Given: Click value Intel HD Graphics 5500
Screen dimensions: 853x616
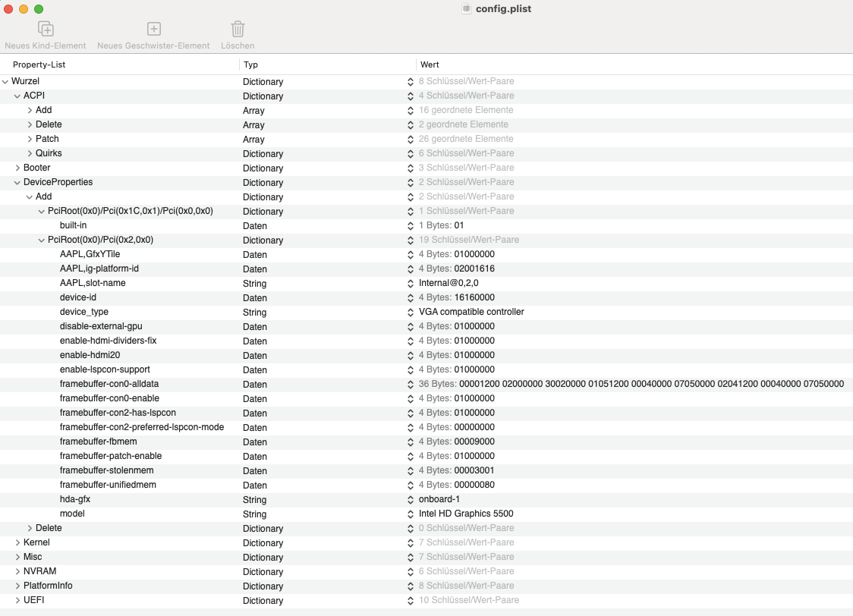Looking at the screenshot, I should [x=466, y=514].
